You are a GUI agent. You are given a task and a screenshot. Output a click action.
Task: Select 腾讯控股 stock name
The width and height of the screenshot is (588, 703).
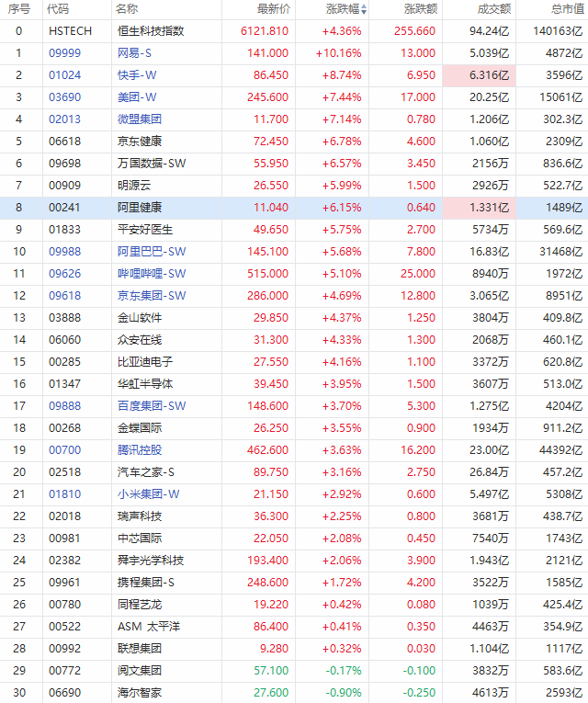(140, 449)
